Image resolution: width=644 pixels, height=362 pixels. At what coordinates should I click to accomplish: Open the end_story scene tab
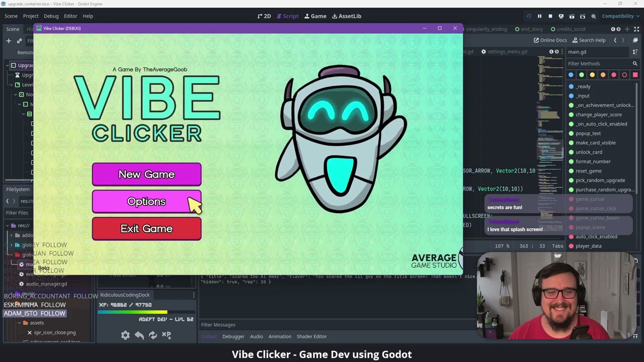click(x=528, y=29)
